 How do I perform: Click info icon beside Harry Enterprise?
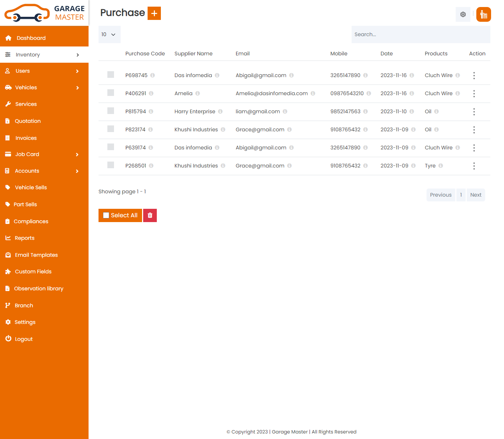tap(220, 111)
